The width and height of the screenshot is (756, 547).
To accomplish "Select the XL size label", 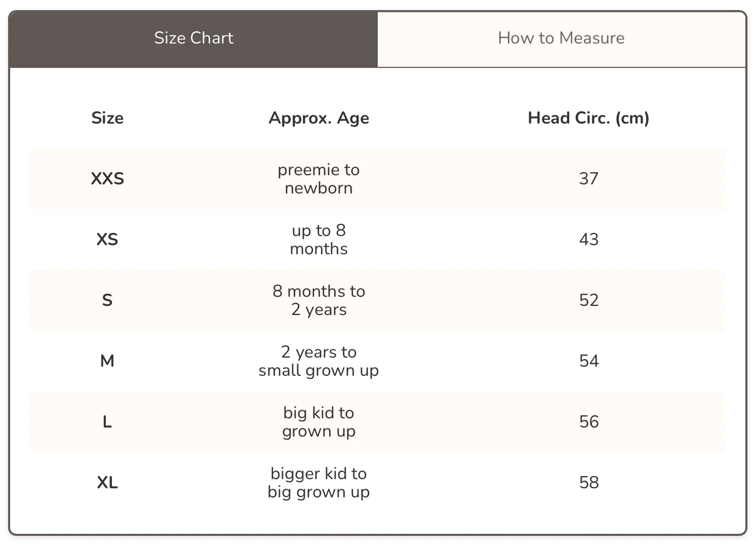I will tap(107, 482).
